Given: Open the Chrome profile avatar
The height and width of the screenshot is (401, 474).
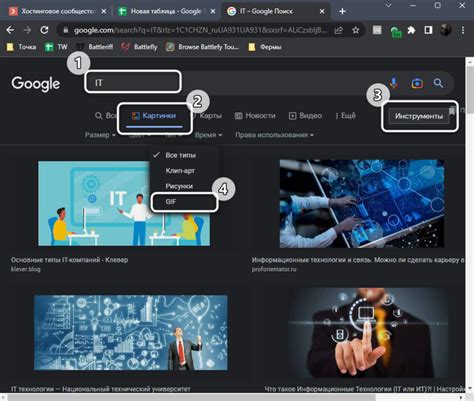Looking at the screenshot, I should 446,30.
